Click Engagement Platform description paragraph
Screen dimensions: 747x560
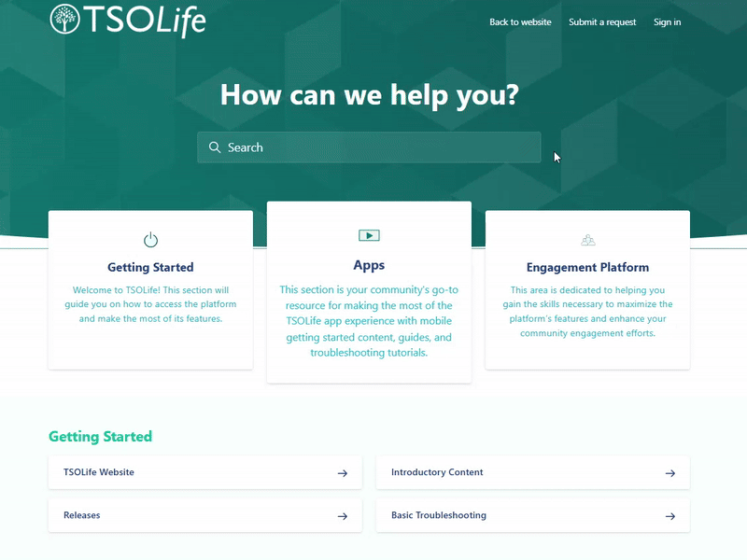click(x=587, y=312)
